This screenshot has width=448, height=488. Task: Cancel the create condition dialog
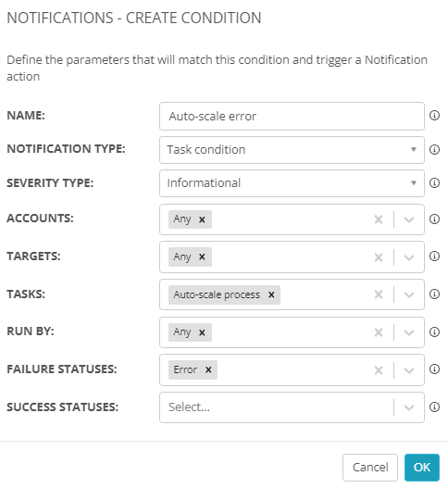click(370, 467)
